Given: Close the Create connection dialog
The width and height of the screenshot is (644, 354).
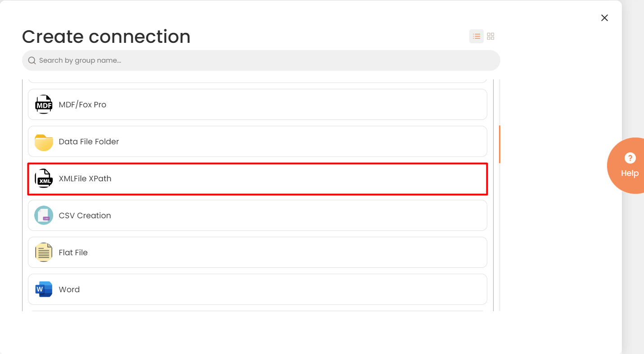Looking at the screenshot, I should (604, 18).
